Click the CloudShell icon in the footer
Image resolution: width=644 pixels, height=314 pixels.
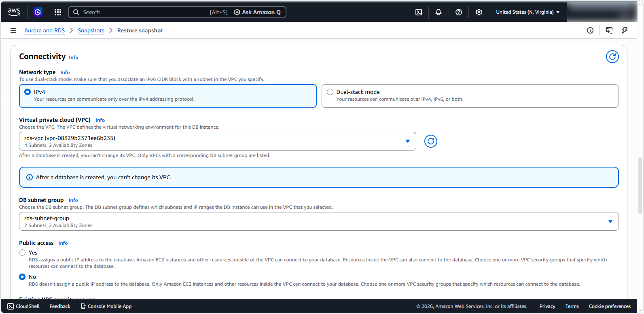[x=11, y=306]
